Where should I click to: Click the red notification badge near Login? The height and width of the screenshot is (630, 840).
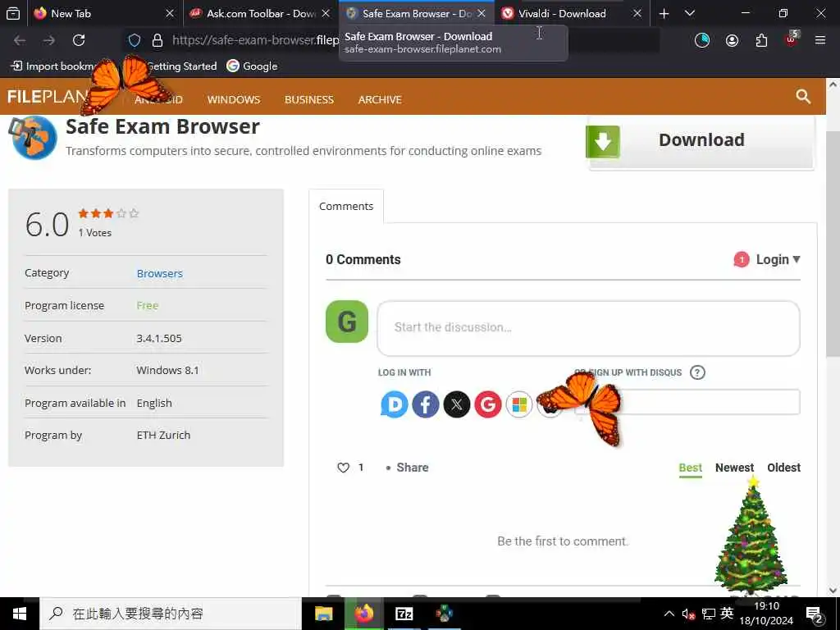742,260
